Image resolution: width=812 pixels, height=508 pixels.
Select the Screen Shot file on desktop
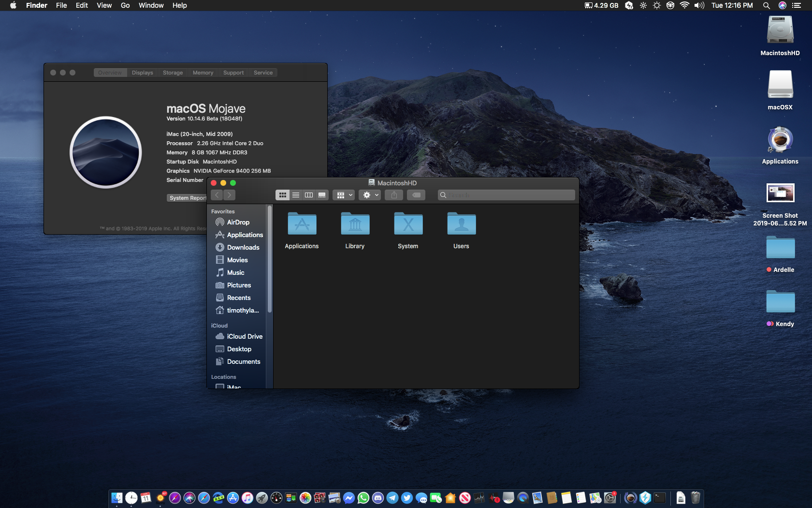pos(780,193)
